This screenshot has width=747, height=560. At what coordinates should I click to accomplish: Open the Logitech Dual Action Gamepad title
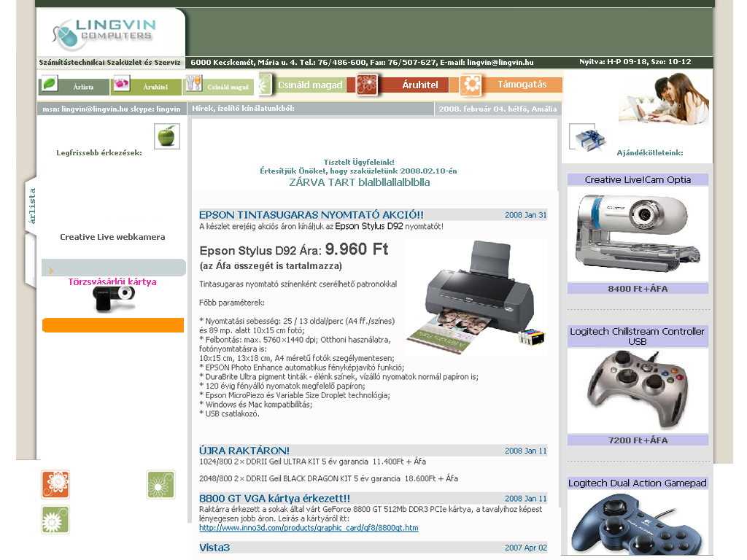(638, 483)
